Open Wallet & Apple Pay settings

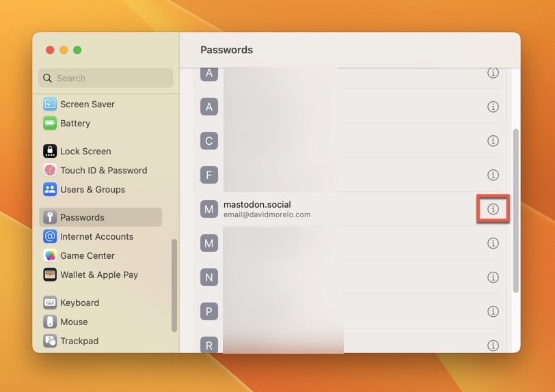coord(100,275)
